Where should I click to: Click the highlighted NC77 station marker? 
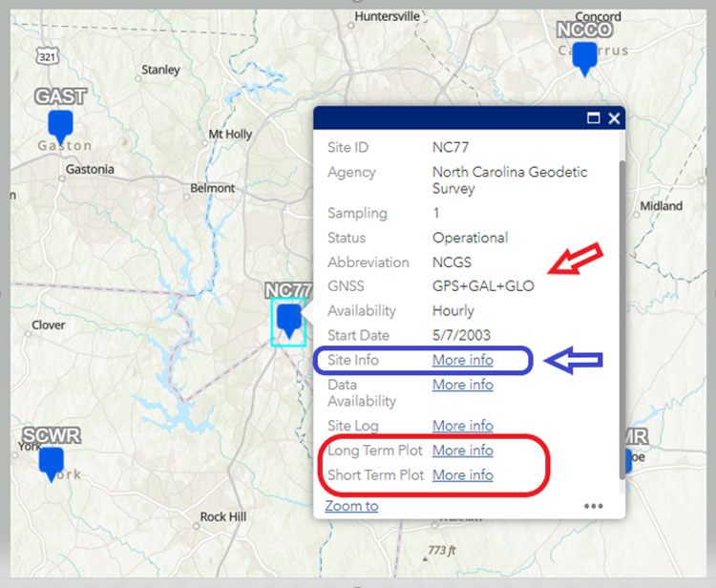[288, 321]
